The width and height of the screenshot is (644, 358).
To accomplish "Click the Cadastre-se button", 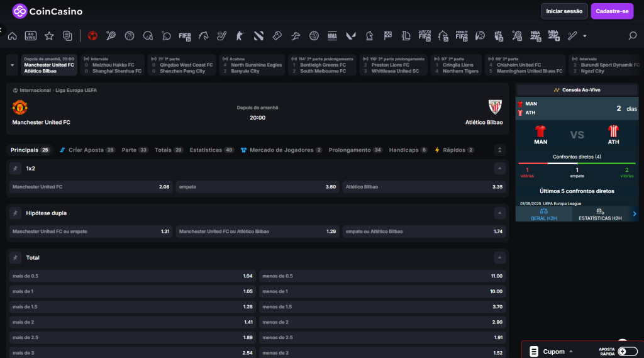I will pos(612,11).
